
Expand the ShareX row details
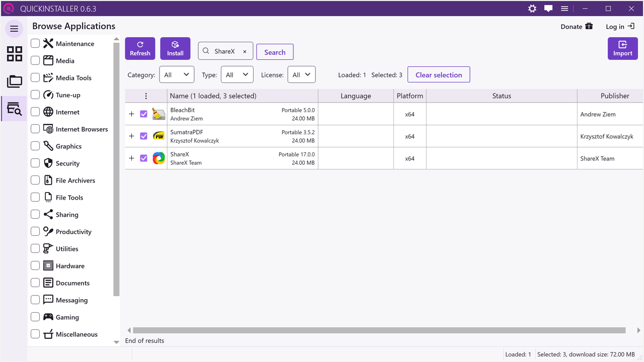click(132, 158)
